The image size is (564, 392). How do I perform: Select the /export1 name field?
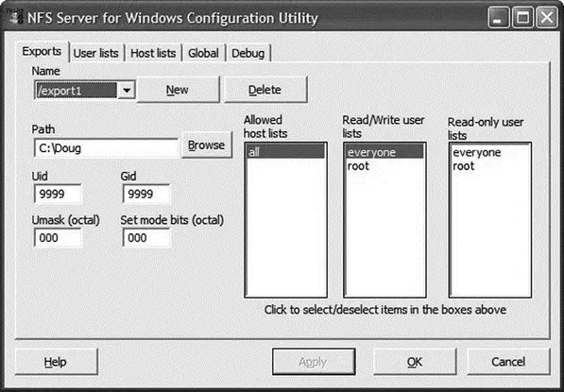pos(77,91)
